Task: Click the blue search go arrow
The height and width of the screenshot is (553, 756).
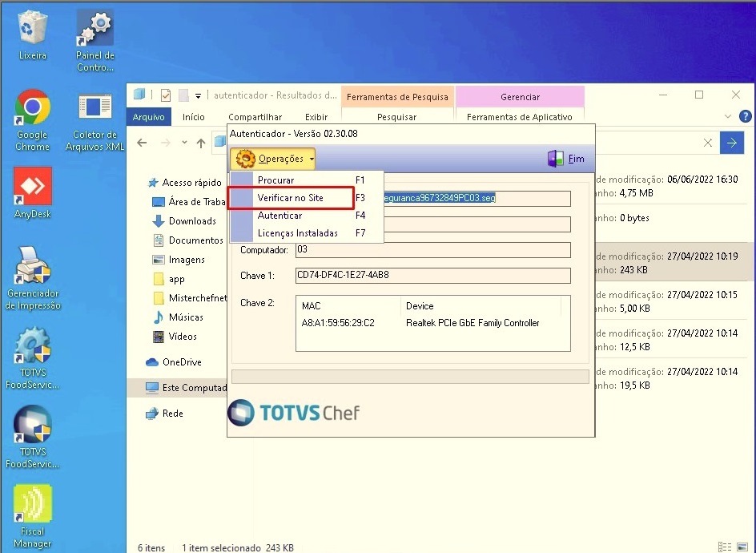Action: (731, 143)
